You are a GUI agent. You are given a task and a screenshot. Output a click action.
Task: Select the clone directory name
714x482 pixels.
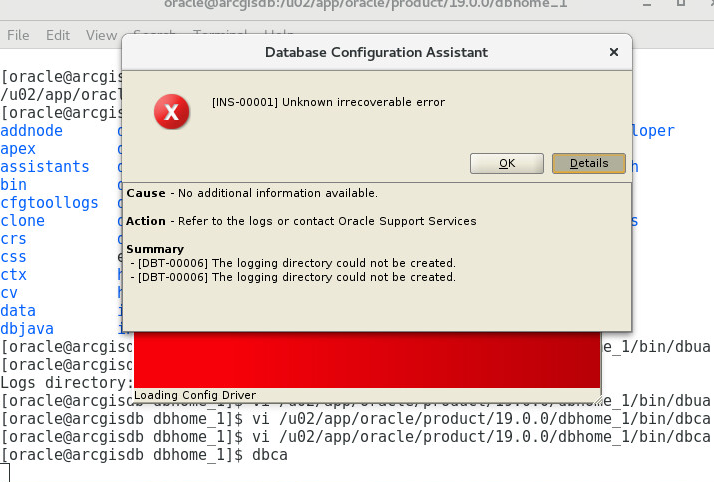pyautogui.click(x=22, y=221)
